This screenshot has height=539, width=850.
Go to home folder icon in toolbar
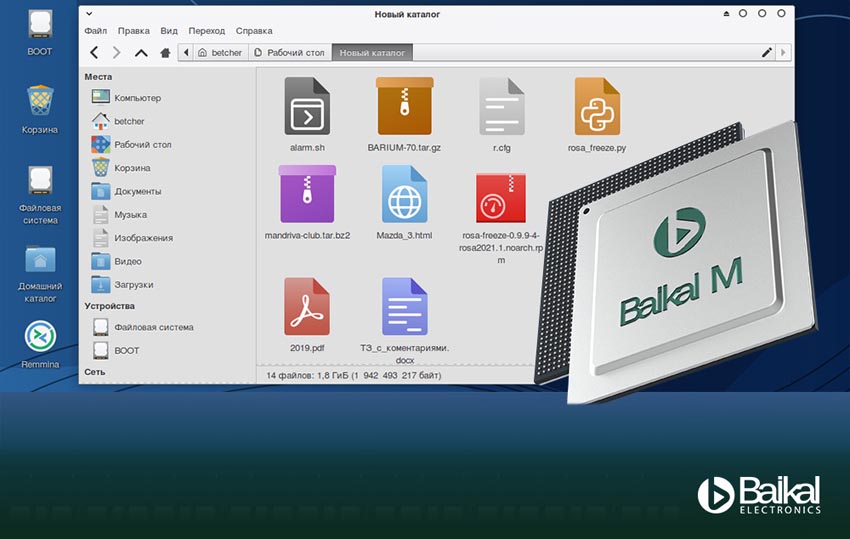pyautogui.click(x=165, y=53)
